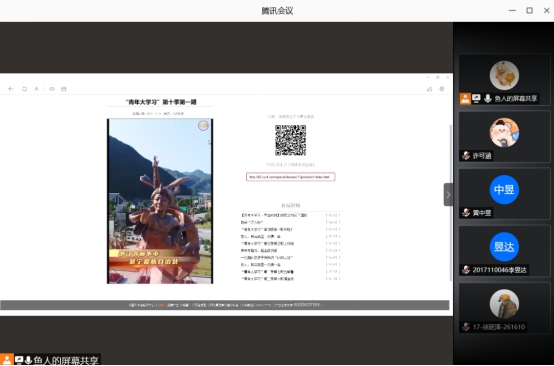The height and width of the screenshot is (366, 554).
Task: Open the 腾讯会议 title bar label
Action: 277,11
